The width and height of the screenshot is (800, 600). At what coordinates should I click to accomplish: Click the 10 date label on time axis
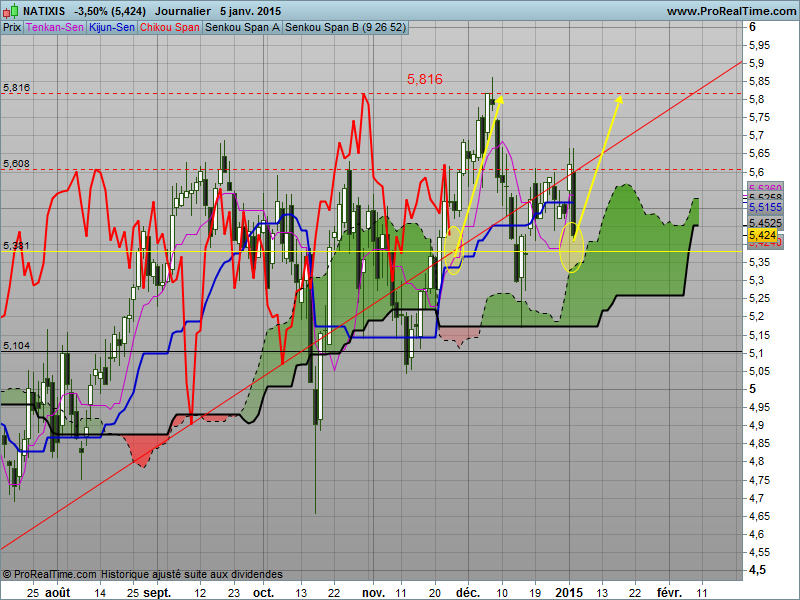pyautogui.click(x=502, y=593)
